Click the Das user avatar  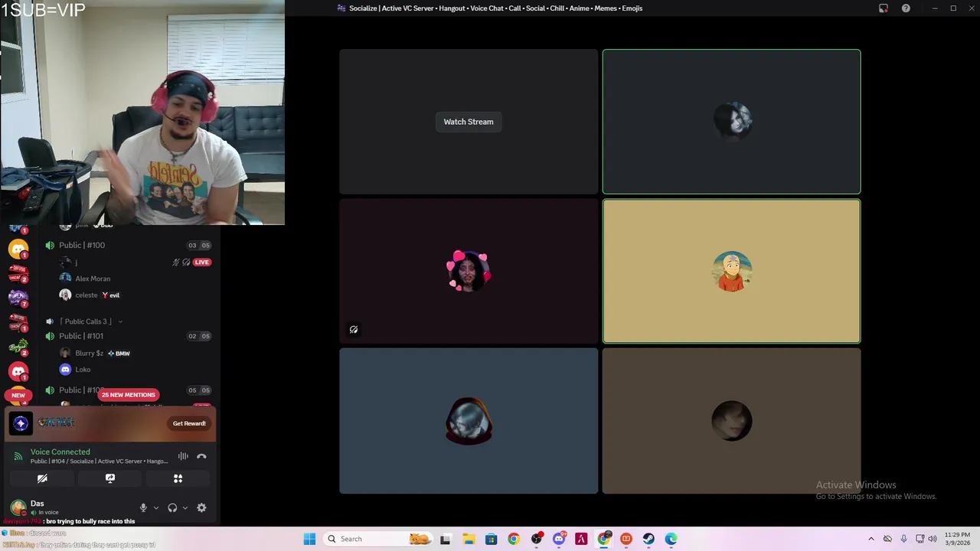[18, 507]
